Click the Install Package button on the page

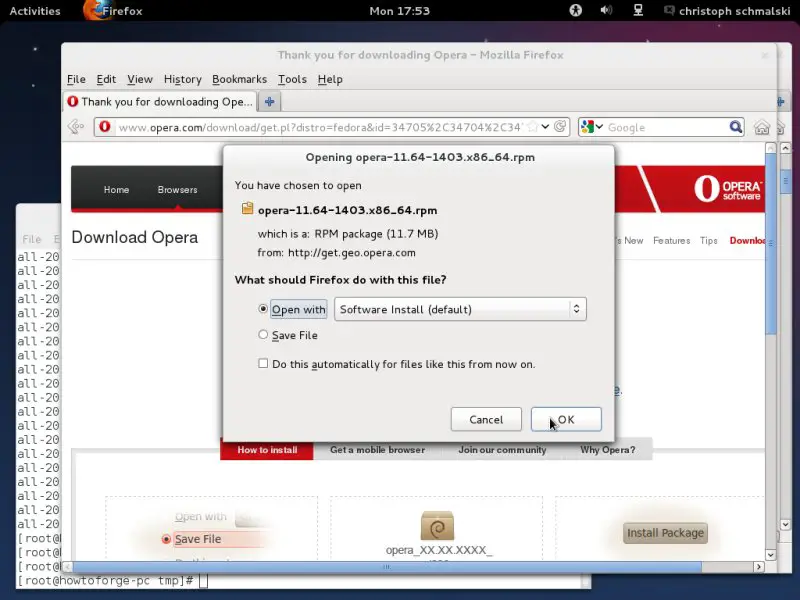[x=665, y=533]
